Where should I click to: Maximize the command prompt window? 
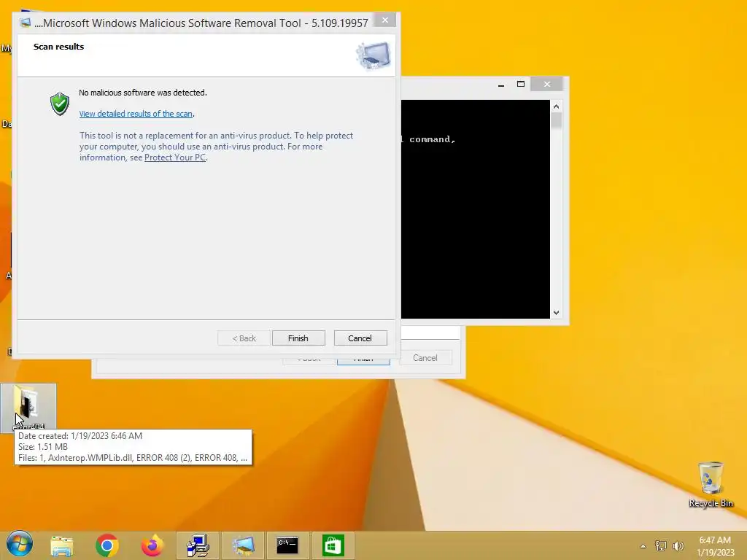(x=521, y=85)
